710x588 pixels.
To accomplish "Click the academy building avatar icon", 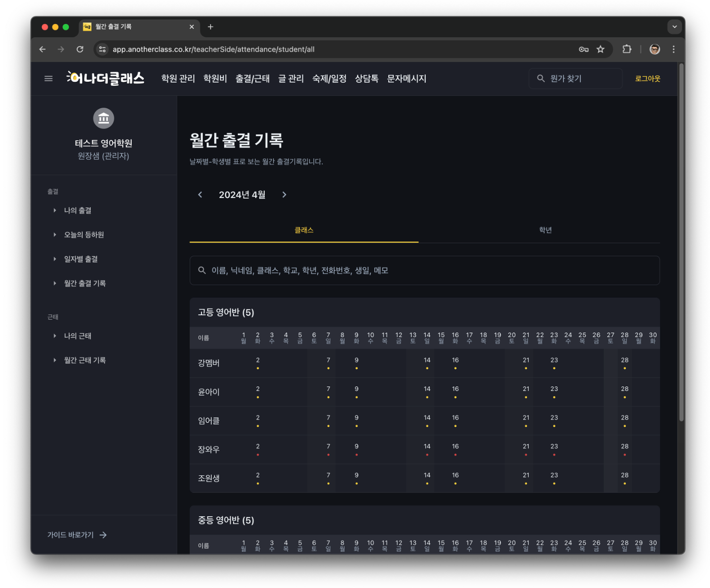I will [103, 118].
